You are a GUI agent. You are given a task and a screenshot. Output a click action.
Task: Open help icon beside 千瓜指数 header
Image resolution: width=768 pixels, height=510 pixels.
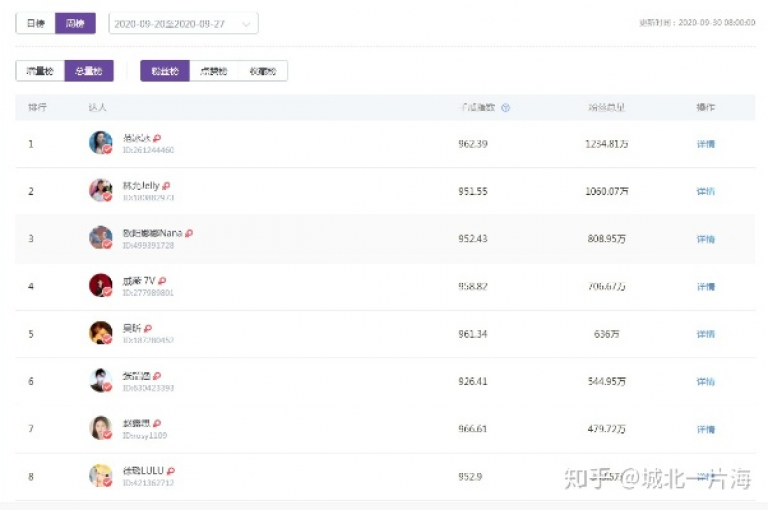[505, 108]
